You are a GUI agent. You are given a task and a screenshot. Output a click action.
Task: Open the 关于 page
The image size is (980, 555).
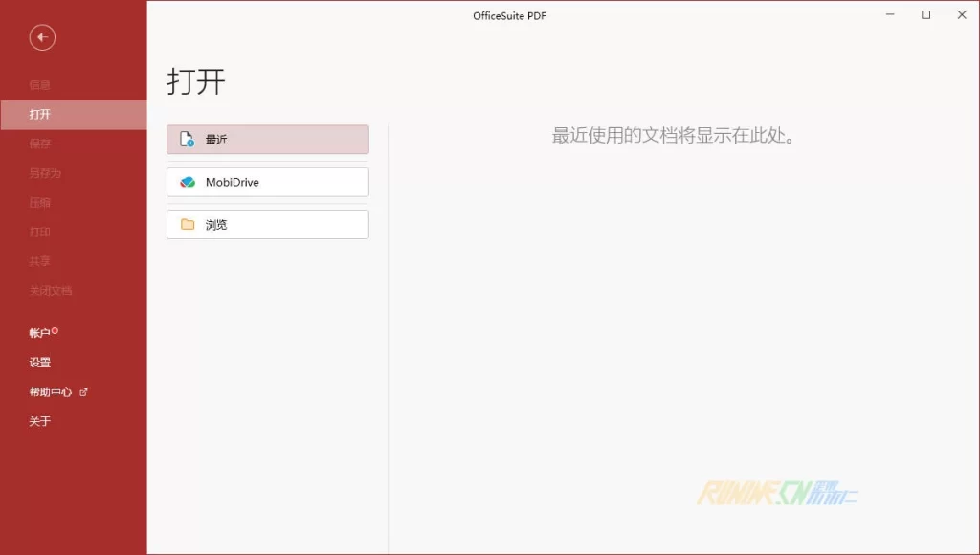(39, 421)
